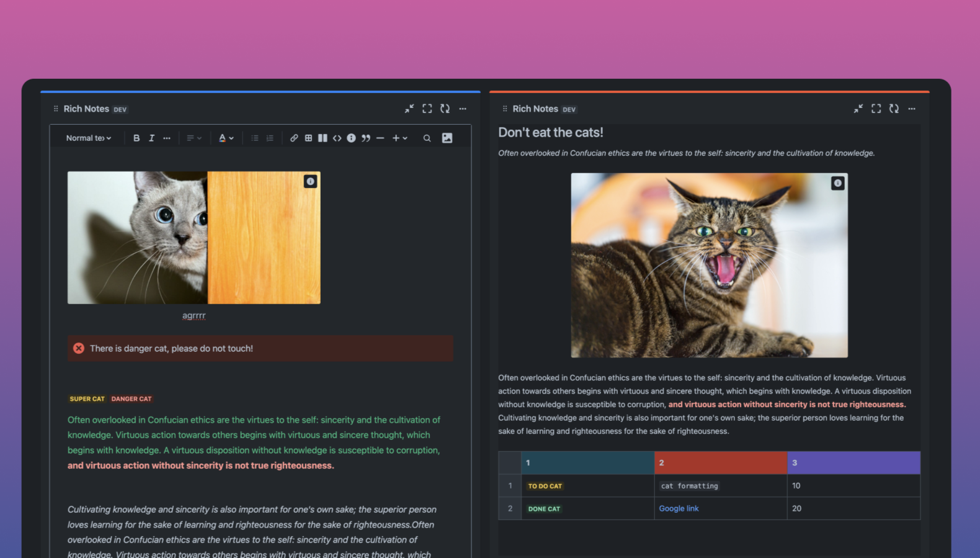980x558 pixels.
Task: Click the right panel's Rich Notes title
Action: tap(535, 109)
